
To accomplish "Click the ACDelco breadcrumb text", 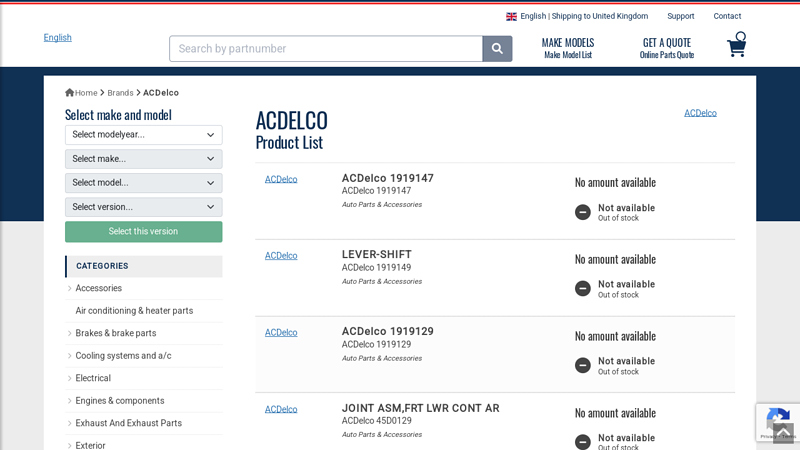I will pyautogui.click(x=161, y=93).
